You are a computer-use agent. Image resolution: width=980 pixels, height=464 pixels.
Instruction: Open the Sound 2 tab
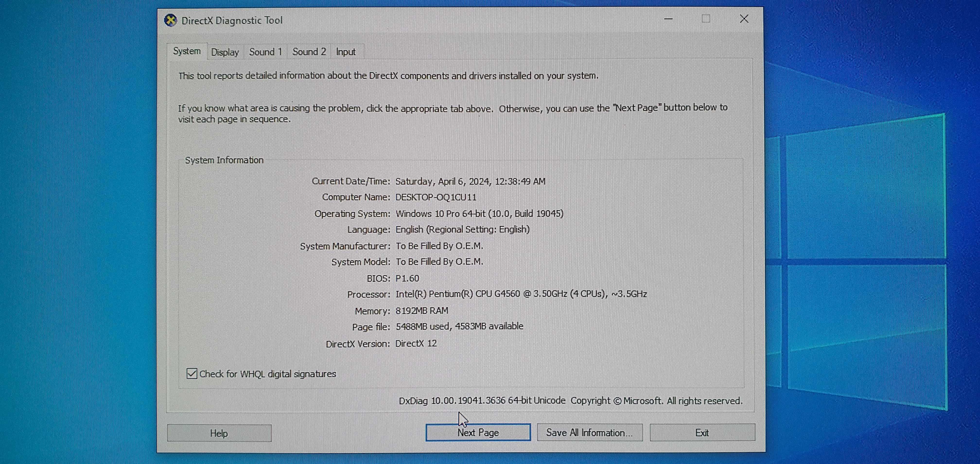click(309, 52)
